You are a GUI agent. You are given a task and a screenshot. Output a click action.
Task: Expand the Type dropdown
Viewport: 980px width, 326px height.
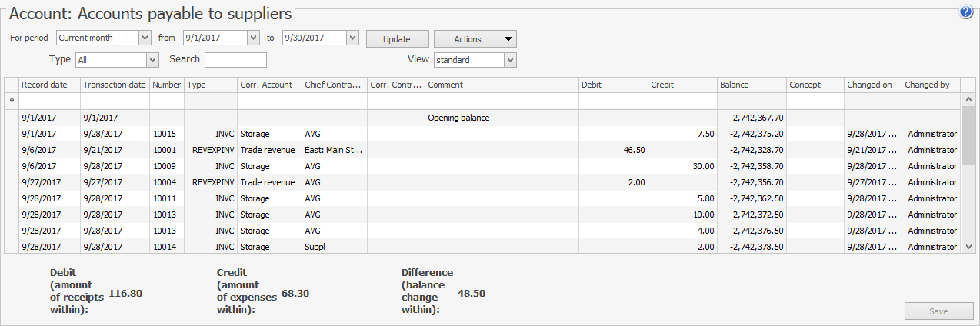point(152,60)
